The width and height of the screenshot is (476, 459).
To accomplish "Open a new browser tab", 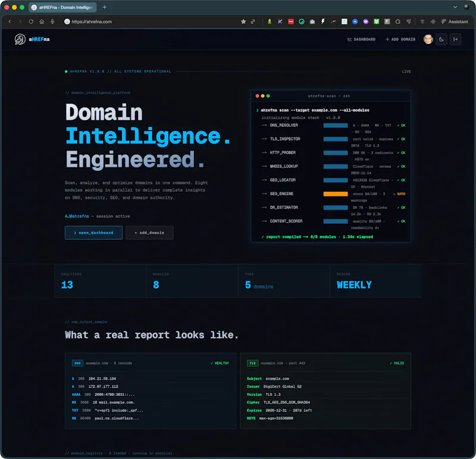I will [x=105, y=7].
